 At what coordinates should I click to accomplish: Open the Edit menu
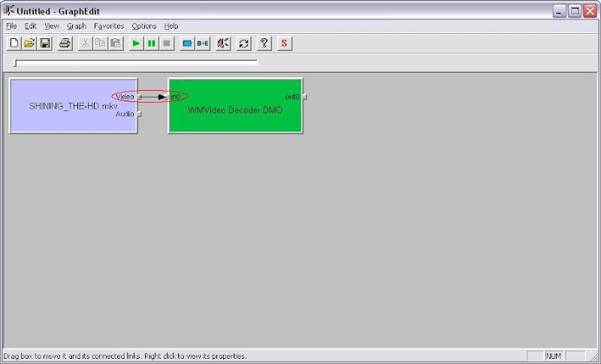click(x=30, y=26)
